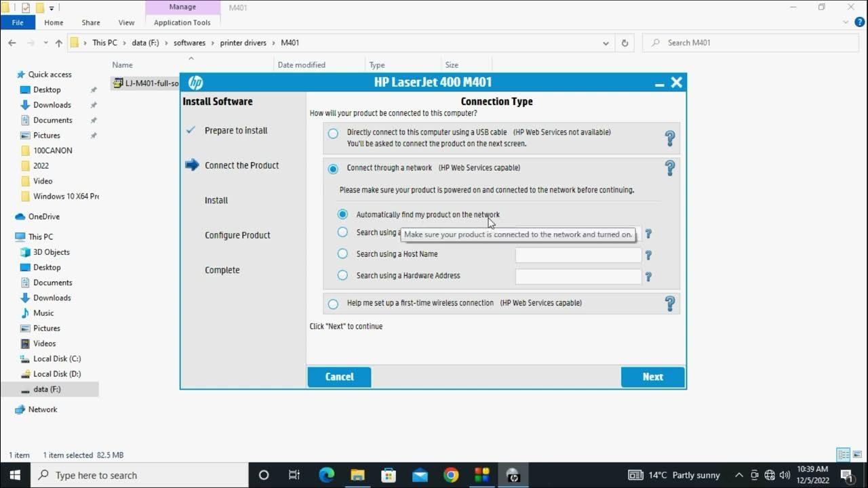This screenshot has height=488, width=868.
Task: Open Microsoft Store from taskbar
Action: [x=389, y=475]
